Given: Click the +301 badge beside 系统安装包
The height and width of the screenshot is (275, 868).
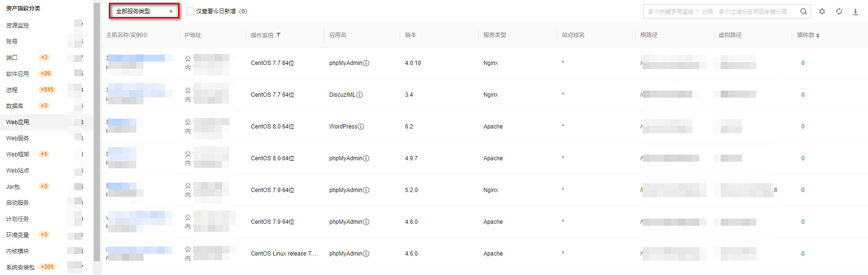Looking at the screenshot, I should (47, 267).
